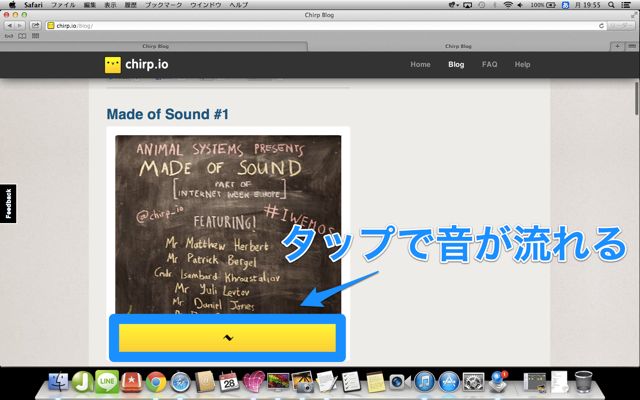Click the yellow chirp play button

click(227, 338)
